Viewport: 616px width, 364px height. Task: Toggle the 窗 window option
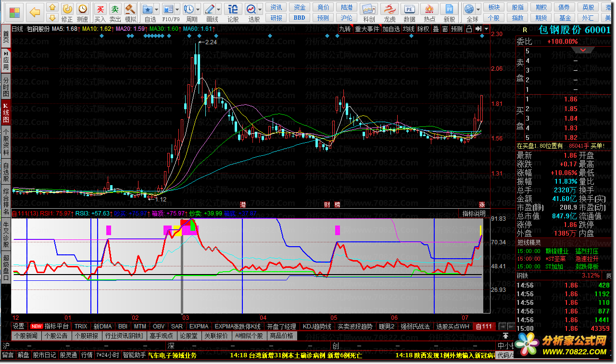[445, 29]
